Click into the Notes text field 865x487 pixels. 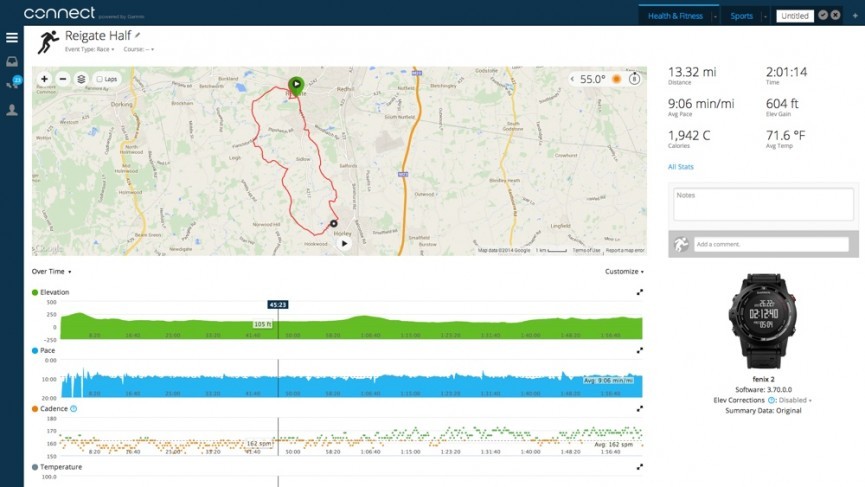(x=762, y=206)
